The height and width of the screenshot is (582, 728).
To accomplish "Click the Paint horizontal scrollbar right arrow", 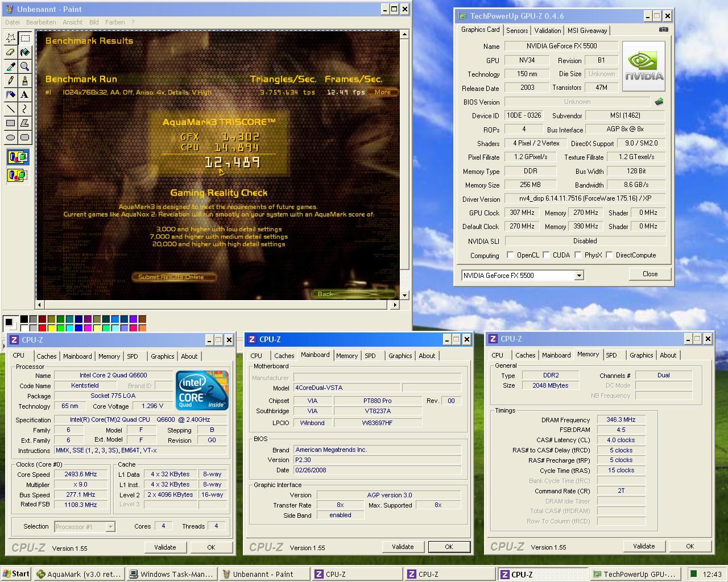I will click(395, 305).
